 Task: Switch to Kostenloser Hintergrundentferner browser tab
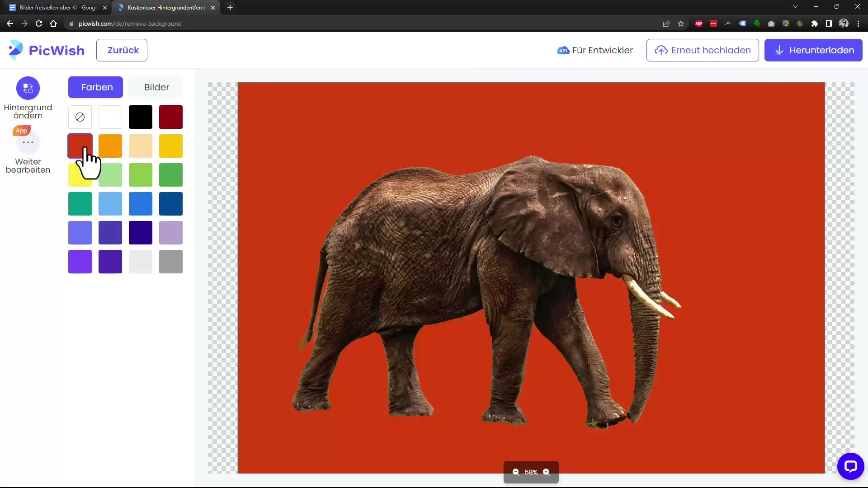(x=166, y=8)
